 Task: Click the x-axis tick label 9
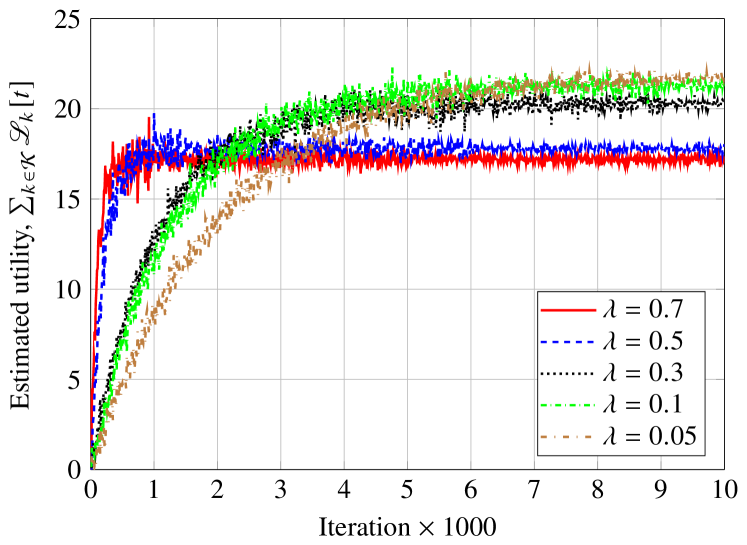(x=661, y=490)
